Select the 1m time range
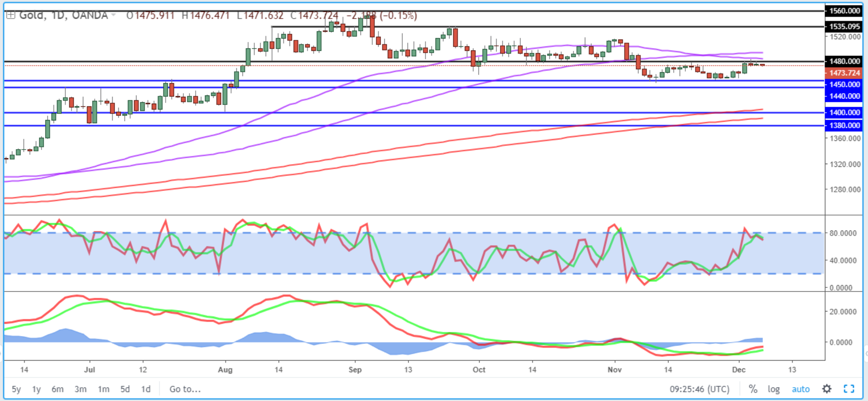The height and width of the screenshot is (401, 868). click(x=104, y=389)
